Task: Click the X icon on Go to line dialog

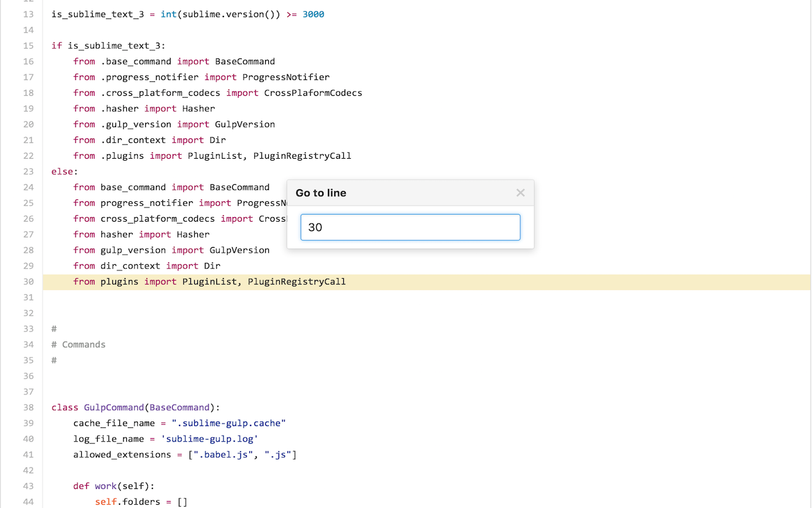Action: click(x=520, y=192)
